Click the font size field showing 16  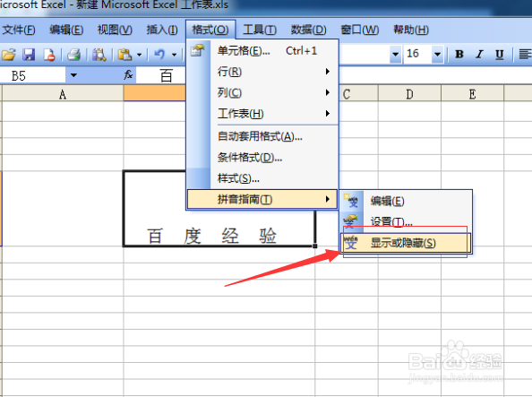point(417,54)
